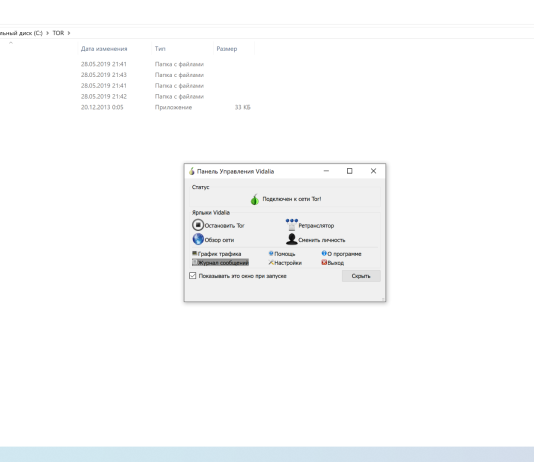Expand chevron between disk C: and TOR
This screenshot has height=462, width=534.
coord(47,33)
